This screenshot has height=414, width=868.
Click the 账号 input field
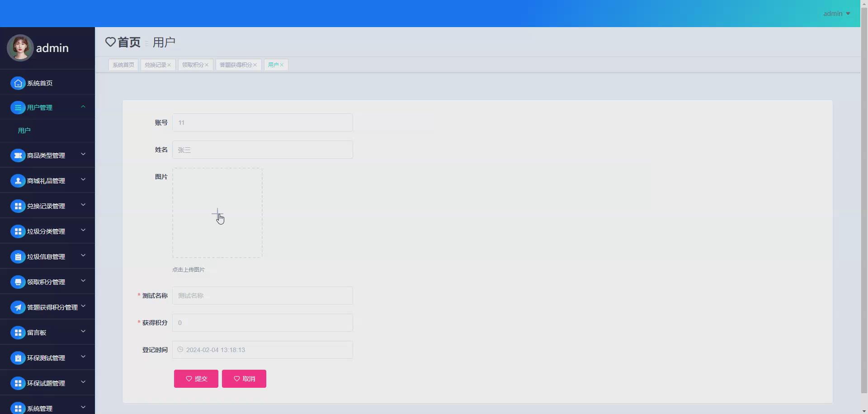[x=263, y=122]
